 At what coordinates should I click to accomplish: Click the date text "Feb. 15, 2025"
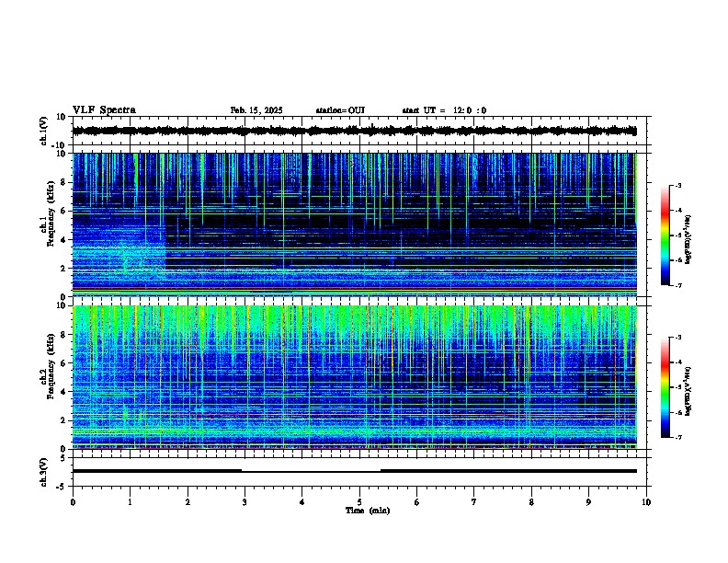[256, 110]
